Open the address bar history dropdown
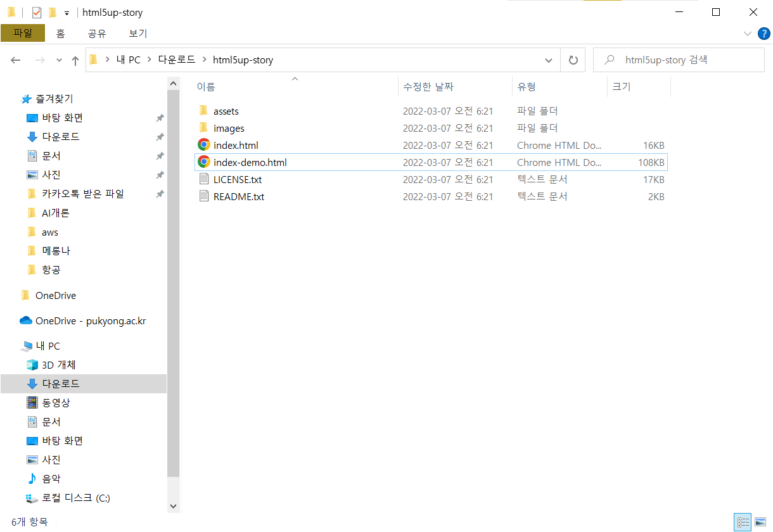The image size is (773, 532). [549, 60]
